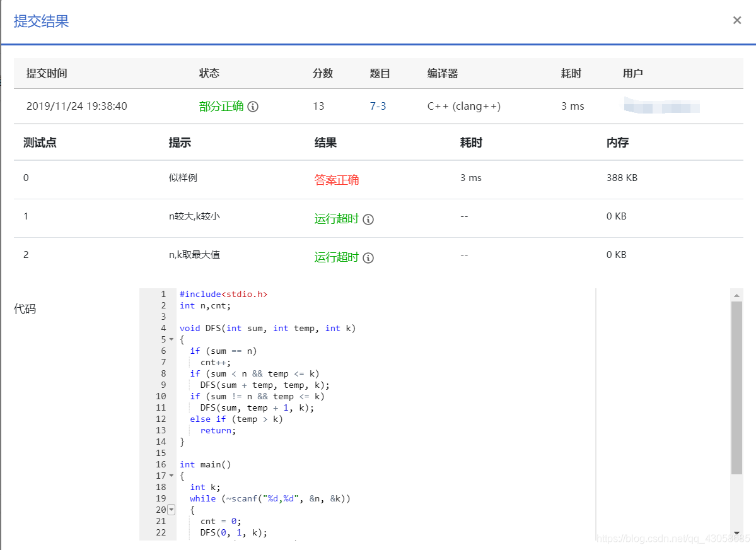The width and height of the screenshot is (756, 550).
Task: Click 0 KB memory for test point 2
Action: [x=616, y=255]
